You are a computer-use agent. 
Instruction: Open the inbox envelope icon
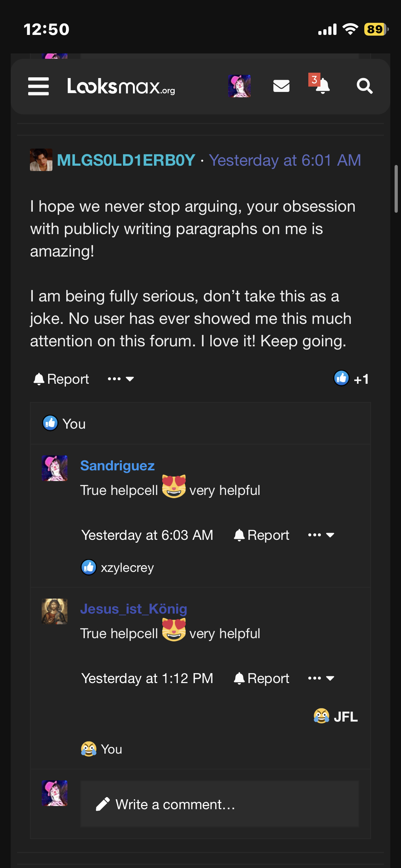(x=281, y=86)
